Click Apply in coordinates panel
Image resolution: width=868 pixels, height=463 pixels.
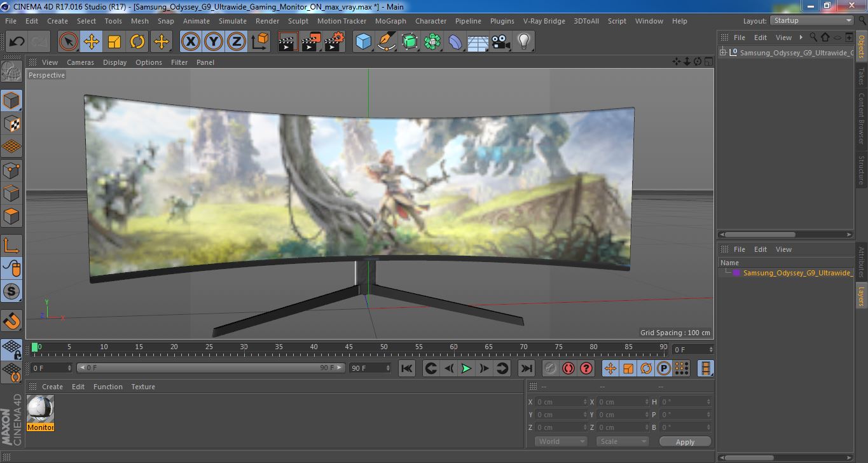coord(685,441)
